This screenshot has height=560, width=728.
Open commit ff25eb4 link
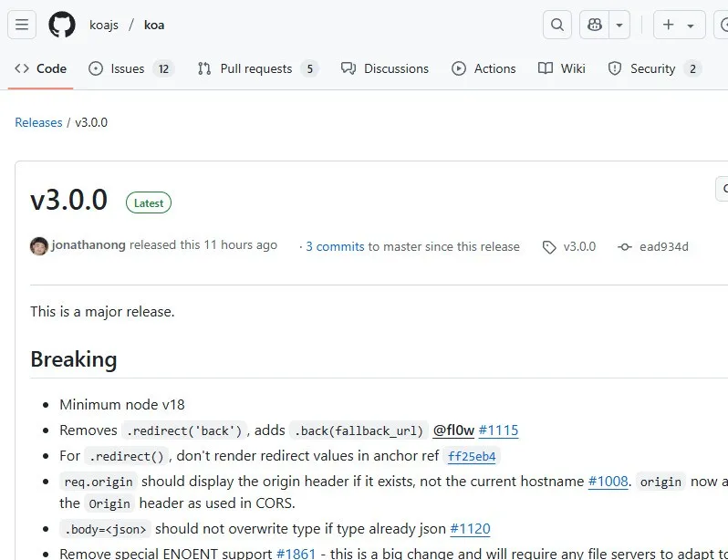click(x=472, y=456)
